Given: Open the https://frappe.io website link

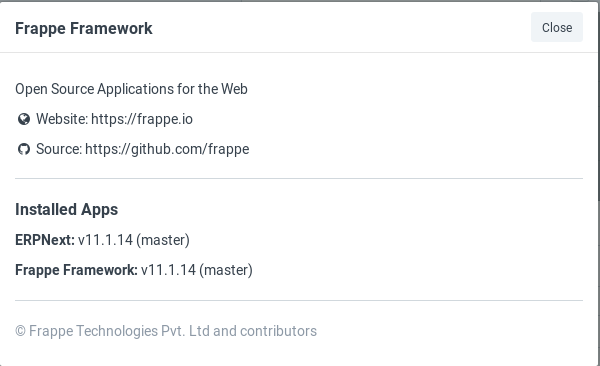Looking at the screenshot, I should 142,119.
